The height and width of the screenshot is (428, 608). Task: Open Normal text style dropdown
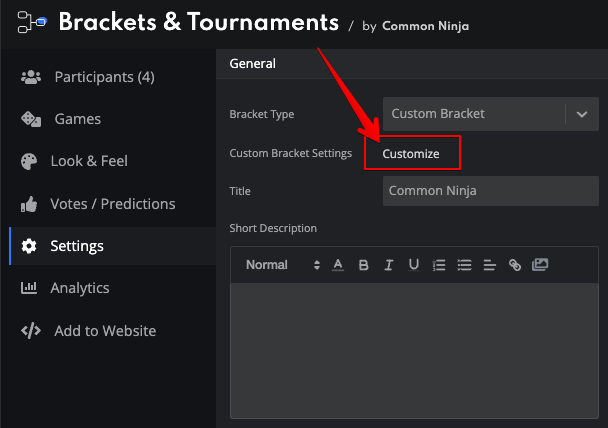283,265
